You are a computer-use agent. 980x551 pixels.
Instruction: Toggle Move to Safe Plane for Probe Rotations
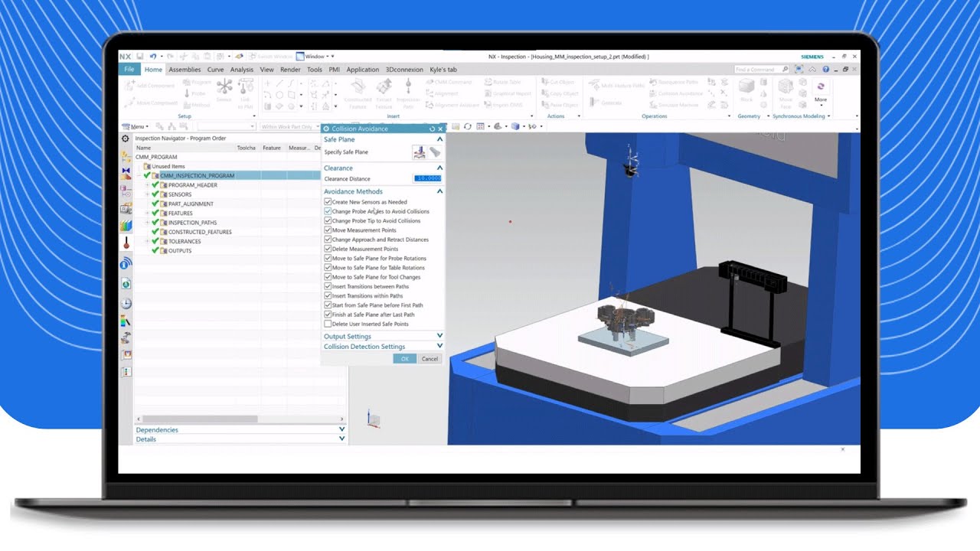(328, 258)
